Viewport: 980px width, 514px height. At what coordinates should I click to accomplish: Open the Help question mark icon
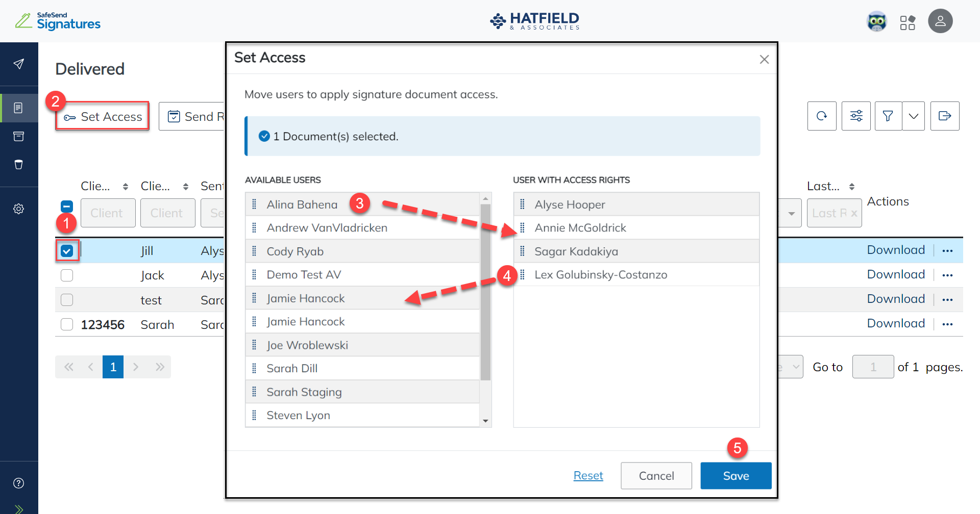coord(19,483)
